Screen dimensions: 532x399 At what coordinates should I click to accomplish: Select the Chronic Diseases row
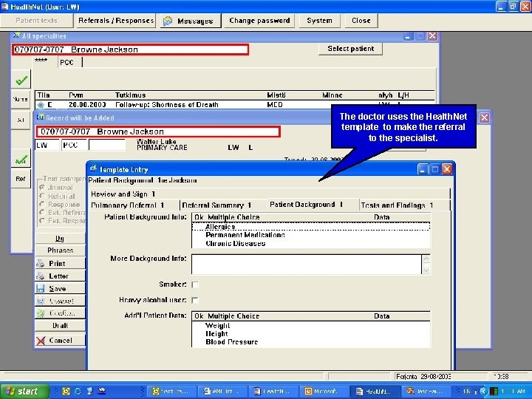click(x=311, y=243)
